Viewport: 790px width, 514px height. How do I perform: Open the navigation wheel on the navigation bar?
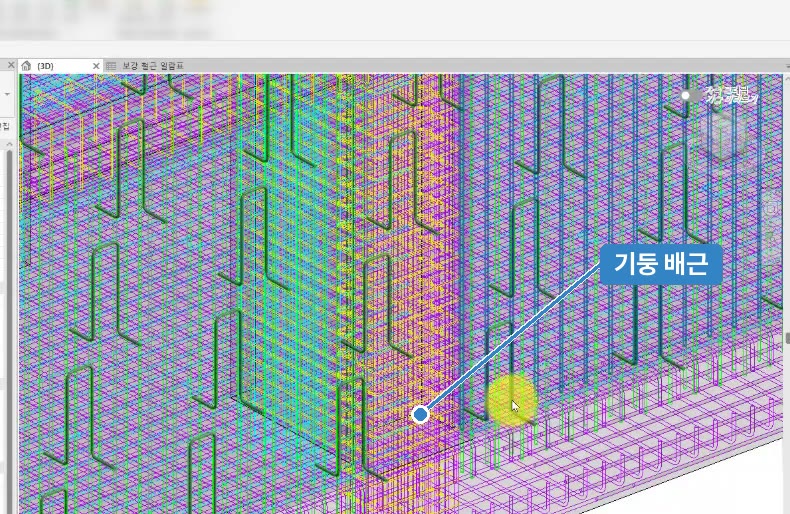[771, 208]
